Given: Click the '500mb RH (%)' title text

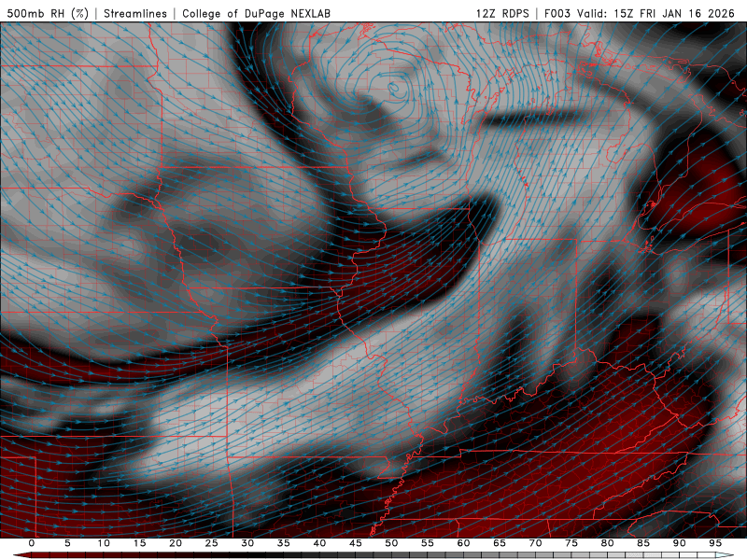Looking at the screenshot, I should 48,14.
